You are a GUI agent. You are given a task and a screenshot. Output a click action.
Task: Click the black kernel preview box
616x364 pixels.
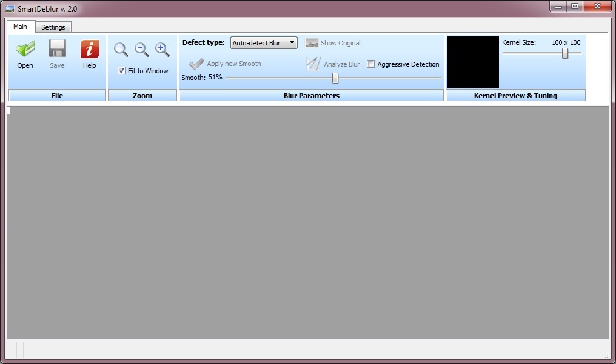[x=473, y=62]
